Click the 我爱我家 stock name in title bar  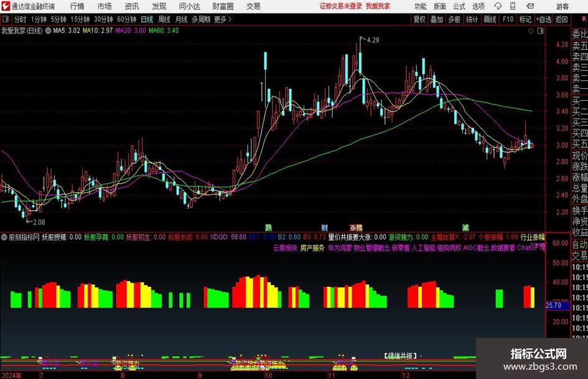click(378, 6)
